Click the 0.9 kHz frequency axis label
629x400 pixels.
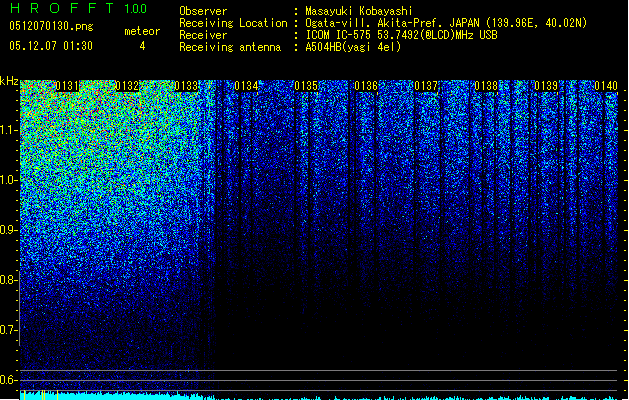[x=9, y=230]
